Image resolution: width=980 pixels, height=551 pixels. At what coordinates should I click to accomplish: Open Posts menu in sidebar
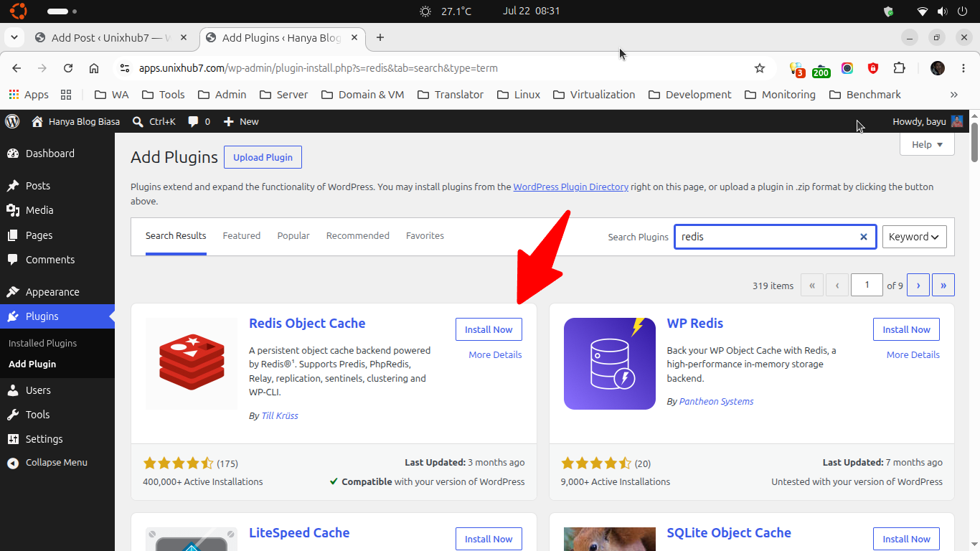[57, 186]
